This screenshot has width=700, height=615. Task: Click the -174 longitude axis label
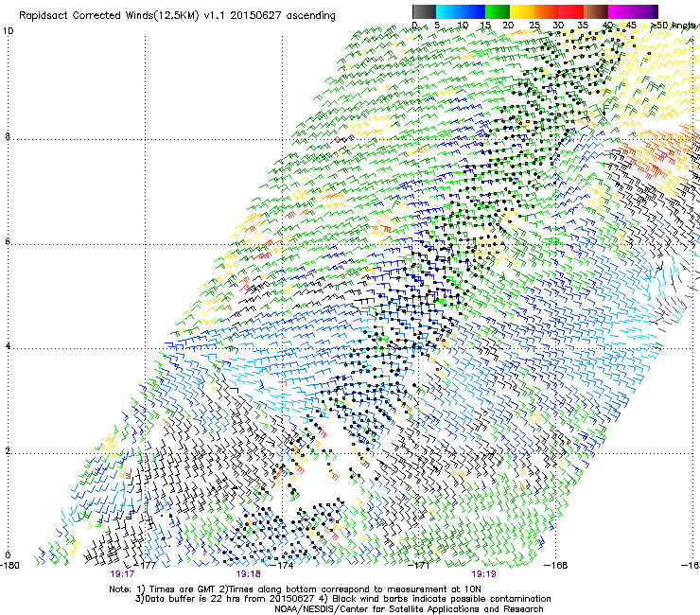[x=282, y=565]
